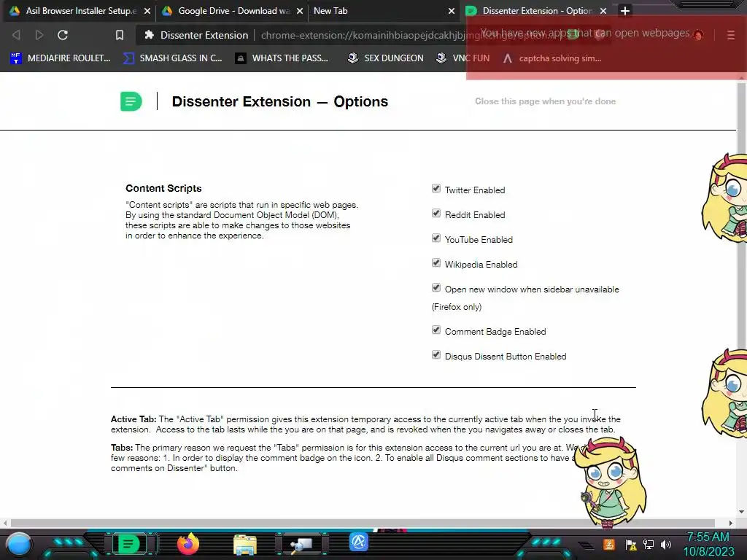Close the Asil Browser Installer Setup tab
Viewport: 747px width, 560px height.
tap(147, 11)
